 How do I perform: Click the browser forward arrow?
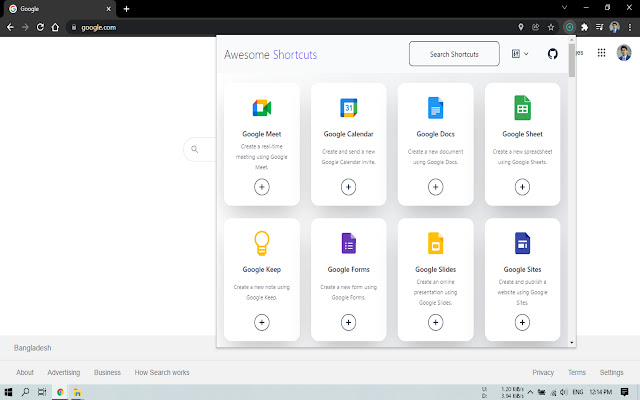[x=25, y=27]
